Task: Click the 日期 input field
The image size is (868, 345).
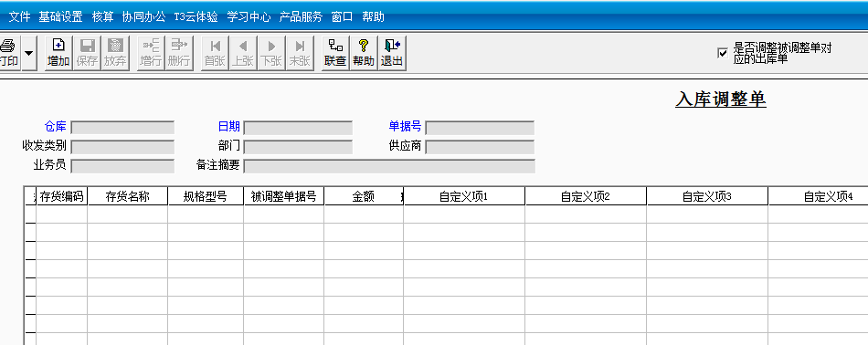Action: coord(298,128)
